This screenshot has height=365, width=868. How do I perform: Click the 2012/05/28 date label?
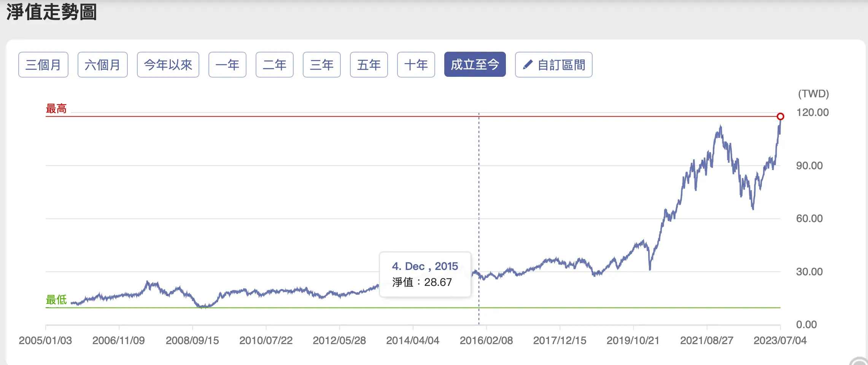click(339, 341)
